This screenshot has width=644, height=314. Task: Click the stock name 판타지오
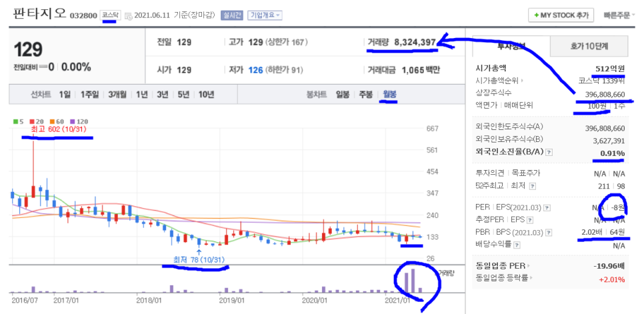39,14
